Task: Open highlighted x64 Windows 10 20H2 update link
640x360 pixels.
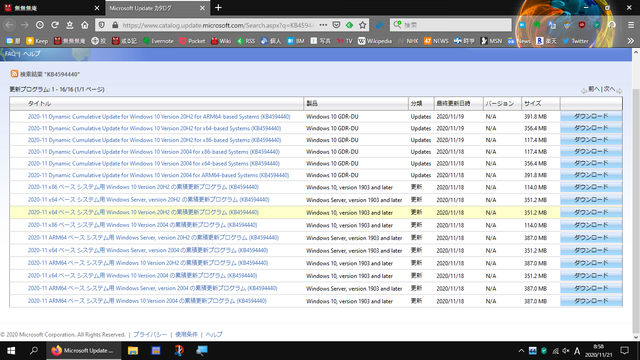Action: 143,212
